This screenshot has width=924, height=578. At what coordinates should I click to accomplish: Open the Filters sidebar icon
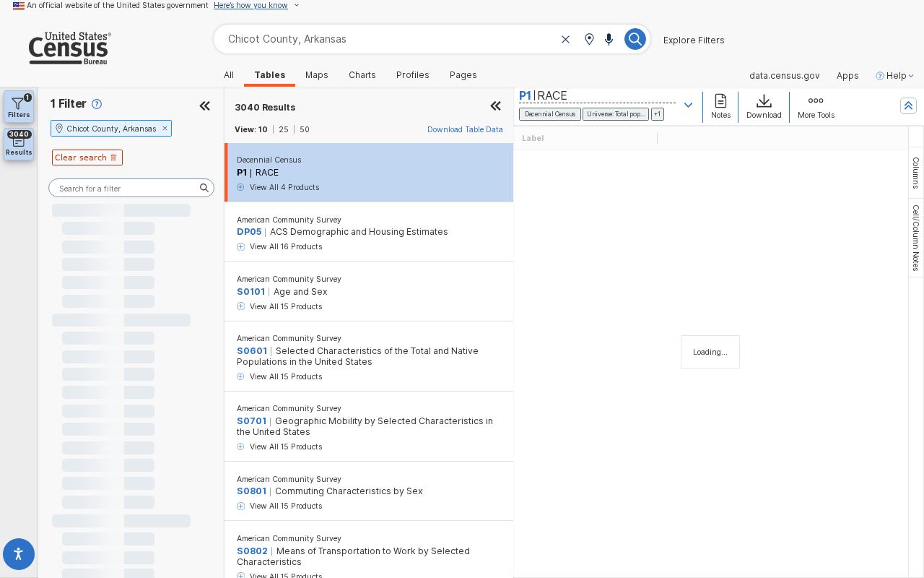(x=19, y=107)
